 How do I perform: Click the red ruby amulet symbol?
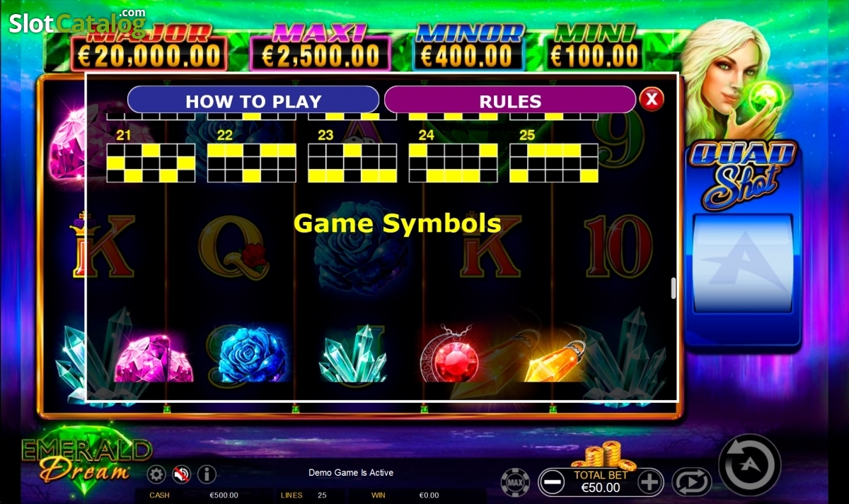pos(454,355)
